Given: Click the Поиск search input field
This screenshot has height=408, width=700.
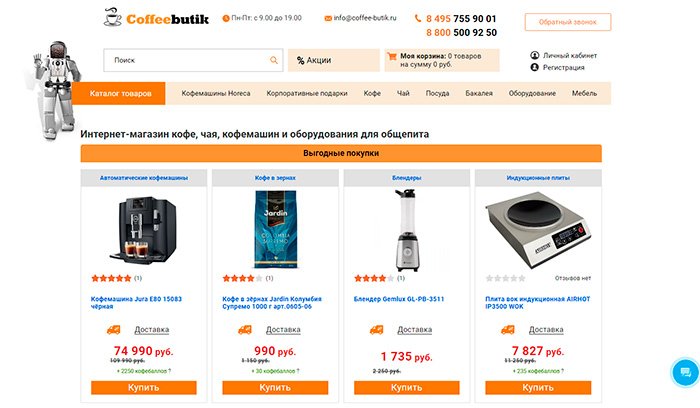Looking at the screenshot, I should pos(193,60).
